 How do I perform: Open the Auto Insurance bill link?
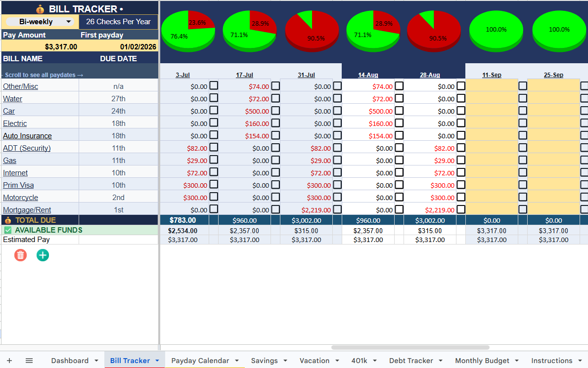[27, 136]
